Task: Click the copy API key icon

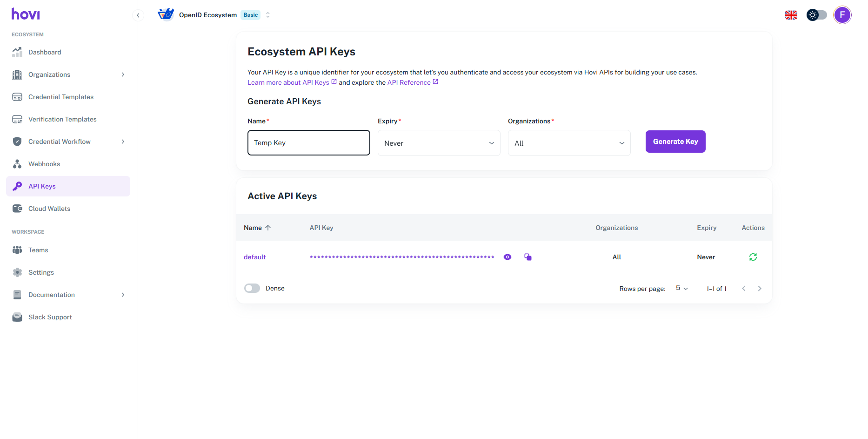Action: pos(528,257)
